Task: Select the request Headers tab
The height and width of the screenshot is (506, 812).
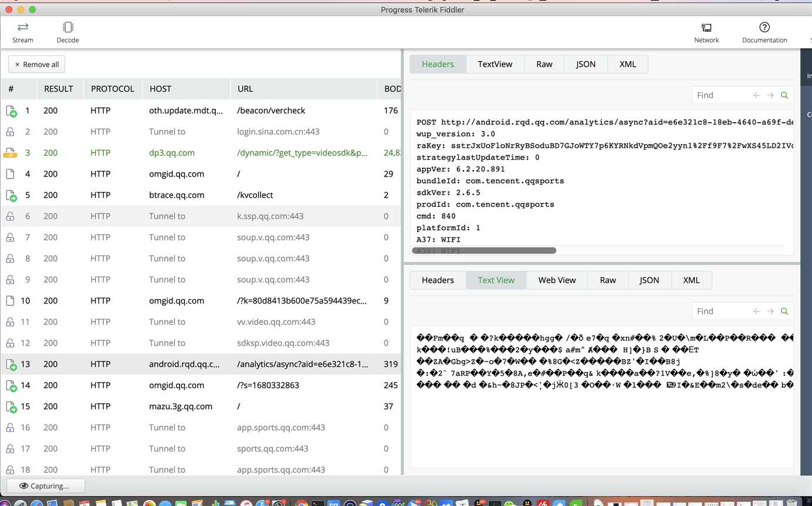Action: point(438,64)
